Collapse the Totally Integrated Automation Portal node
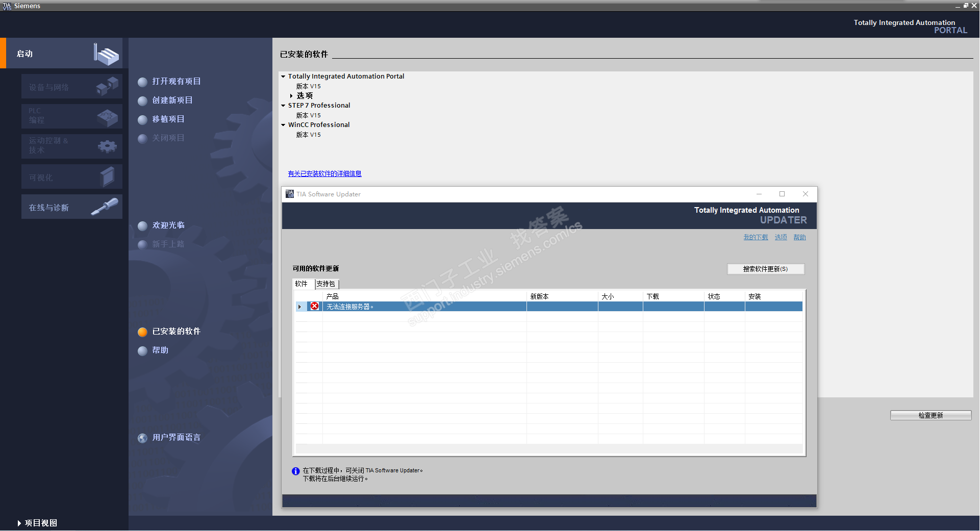 (283, 77)
